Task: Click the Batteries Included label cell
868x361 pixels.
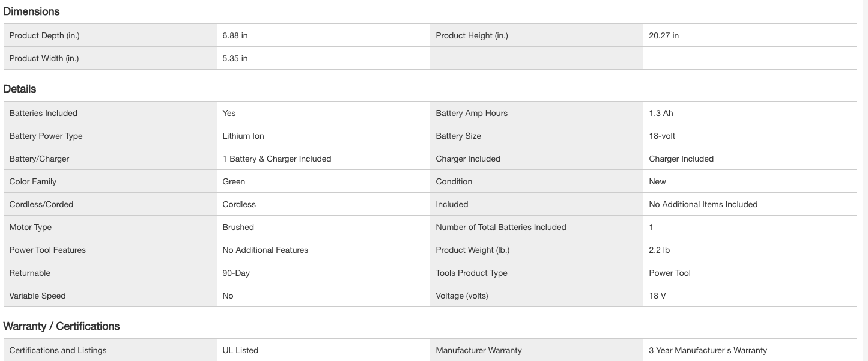Action: (43, 113)
